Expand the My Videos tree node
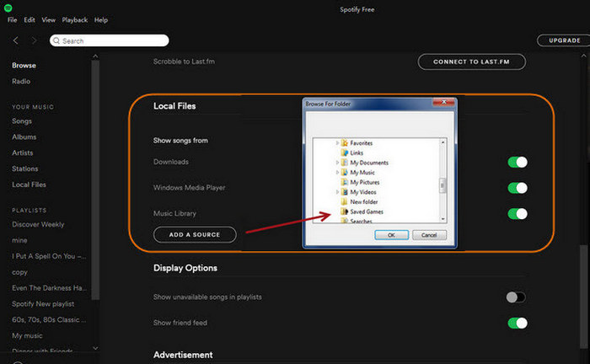This screenshot has width=590, height=364. pyautogui.click(x=337, y=192)
